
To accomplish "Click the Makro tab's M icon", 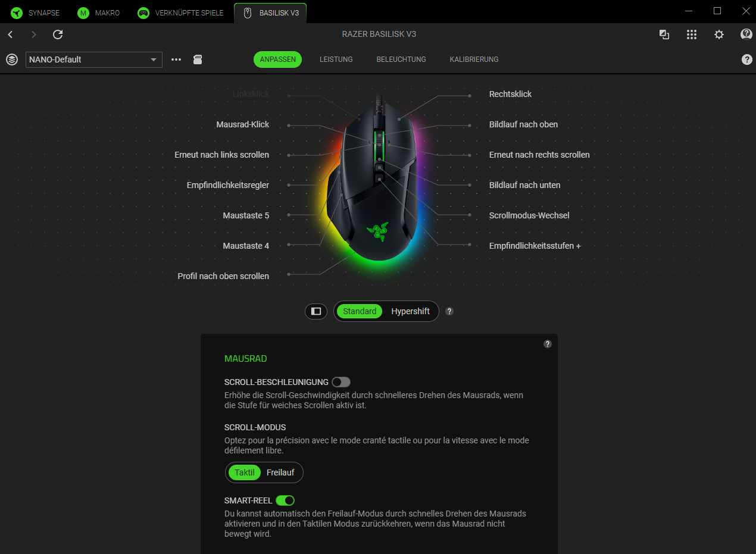I will tap(83, 12).
